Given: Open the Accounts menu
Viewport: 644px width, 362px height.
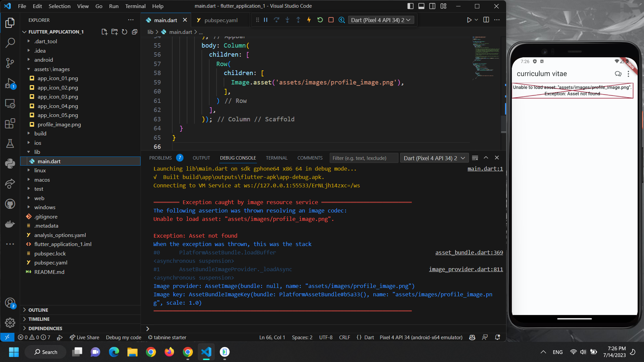Looking at the screenshot, I should 10,303.
